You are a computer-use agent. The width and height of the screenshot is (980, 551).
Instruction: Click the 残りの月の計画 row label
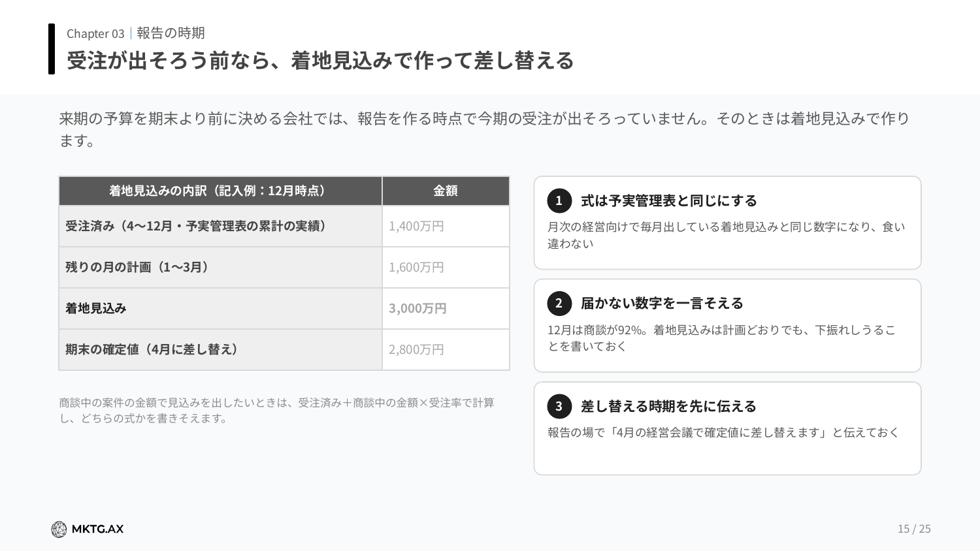click(x=221, y=267)
